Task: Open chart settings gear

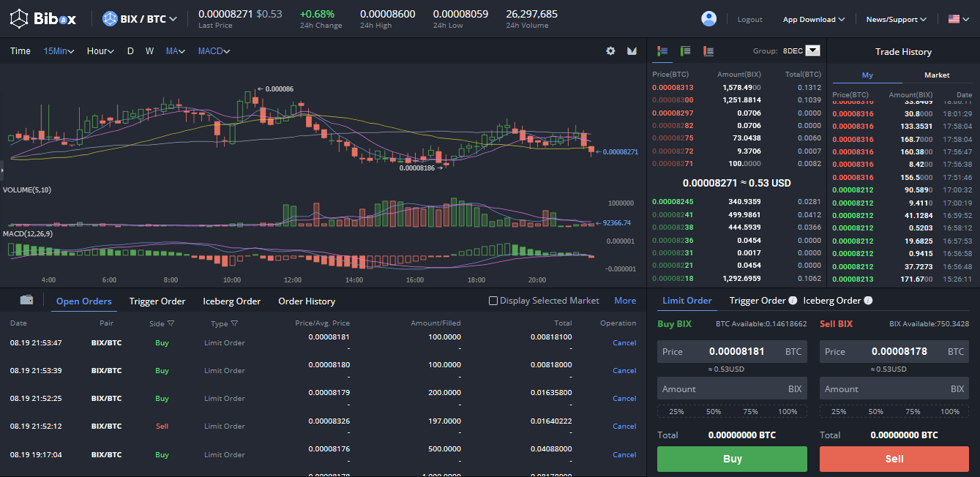Action: point(610,51)
